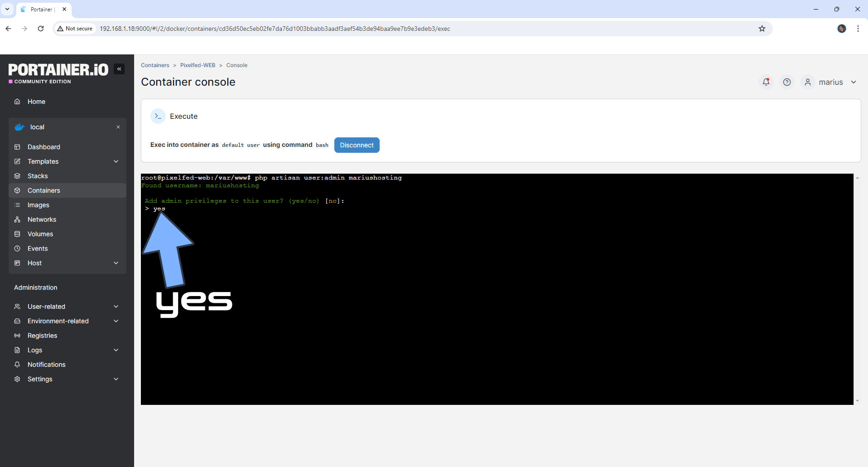Click the Disconnect button
The width and height of the screenshot is (868, 467).
[x=357, y=145]
